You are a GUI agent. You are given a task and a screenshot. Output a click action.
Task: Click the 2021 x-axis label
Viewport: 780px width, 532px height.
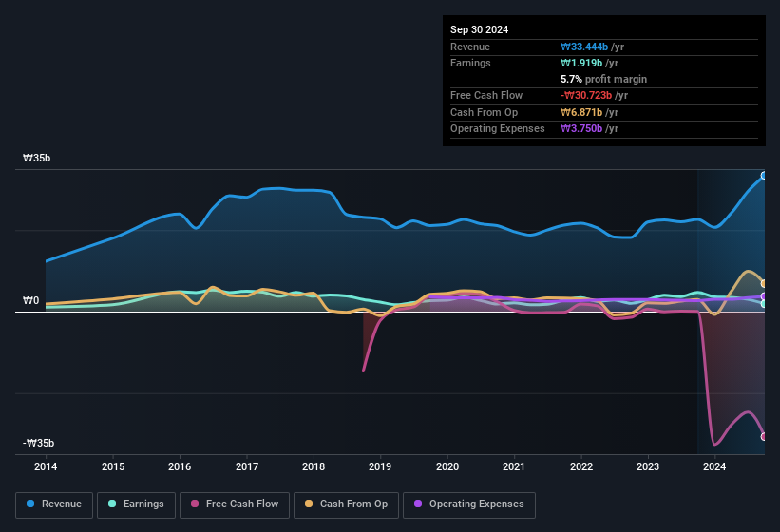point(514,466)
